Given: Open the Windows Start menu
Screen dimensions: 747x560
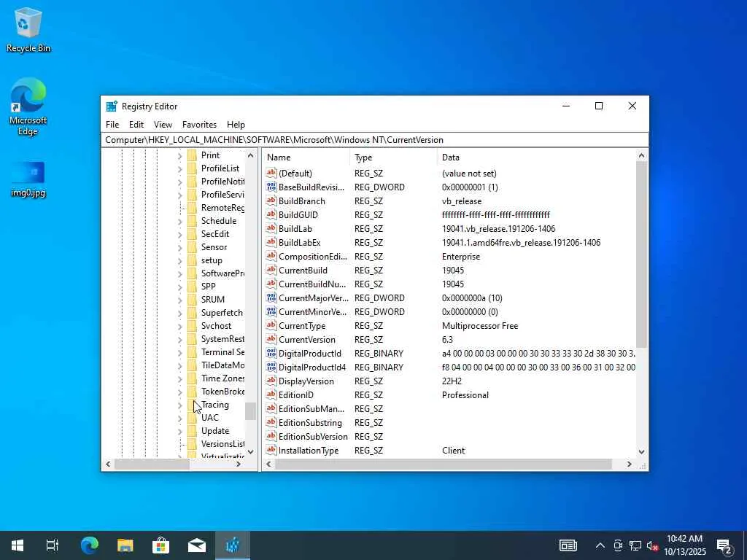Looking at the screenshot, I should tap(18, 545).
